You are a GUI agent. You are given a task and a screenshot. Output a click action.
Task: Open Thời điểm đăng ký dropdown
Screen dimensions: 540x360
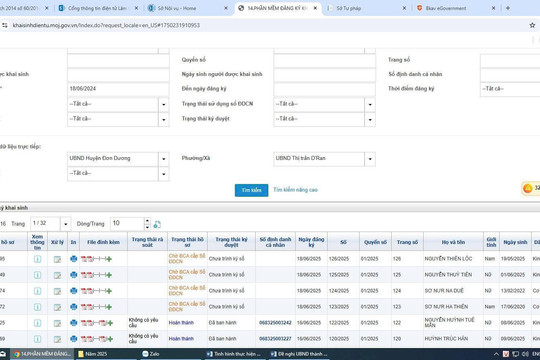coord(510,89)
